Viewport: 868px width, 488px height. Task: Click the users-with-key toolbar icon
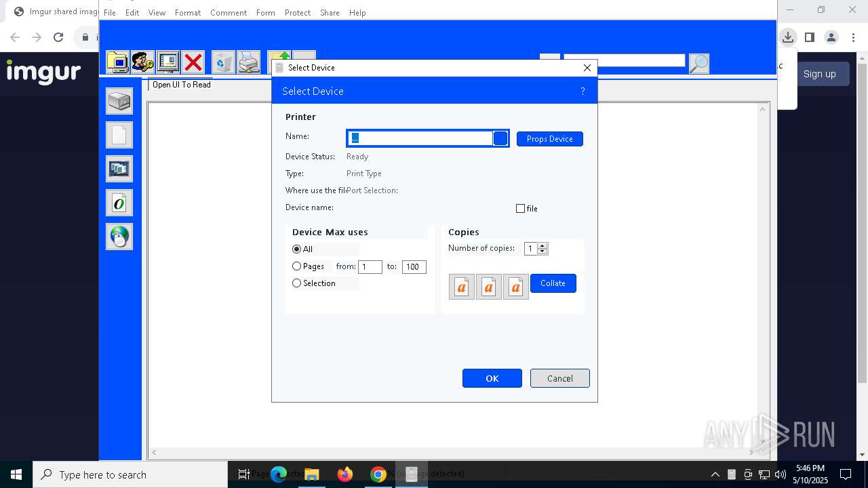click(x=142, y=62)
